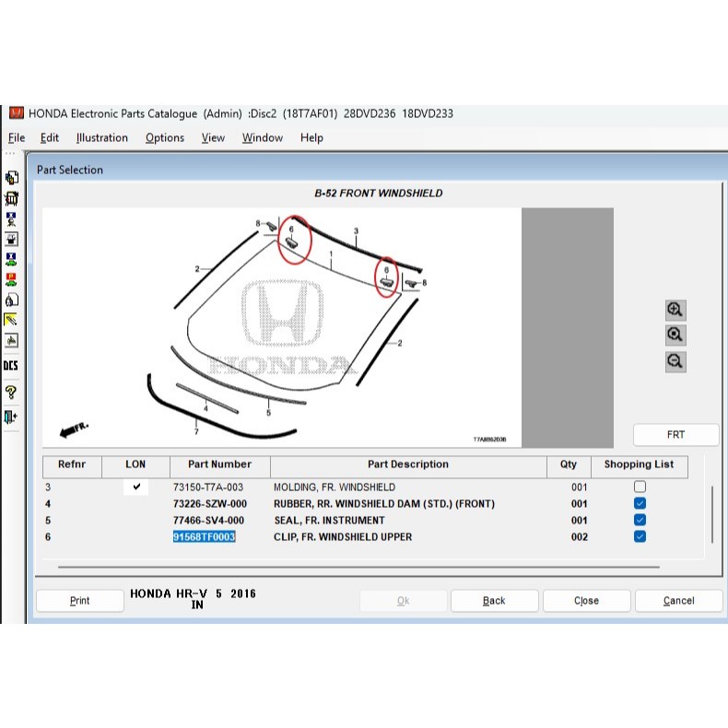Click the Print button
Image resolution: width=728 pixels, height=728 pixels.
(80, 601)
